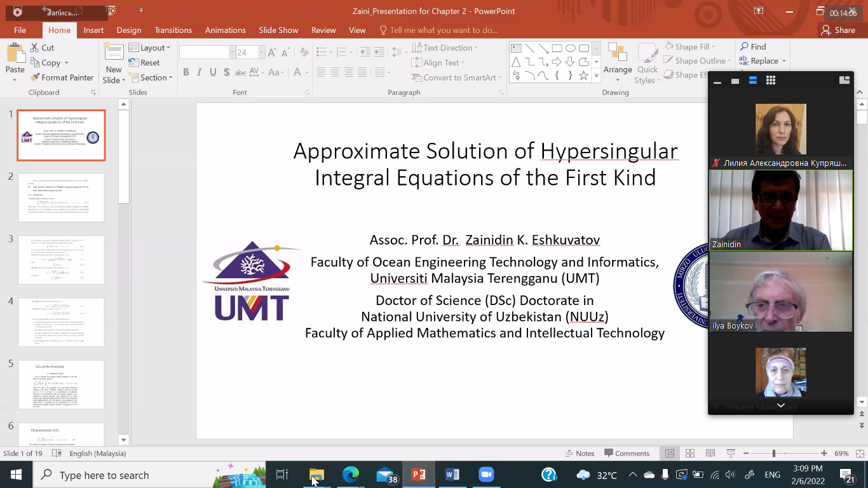Switch to Slide Sorter view in status bar
The image size is (868, 488).
click(689, 453)
